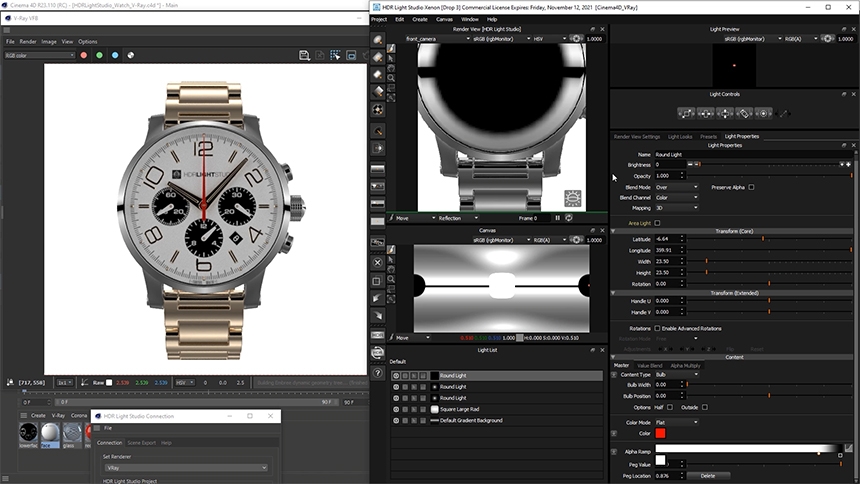Image resolution: width=860 pixels, height=484 pixels.
Task: Toggle red channel dot in V-Ray VFB
Action: pos(84,55)
